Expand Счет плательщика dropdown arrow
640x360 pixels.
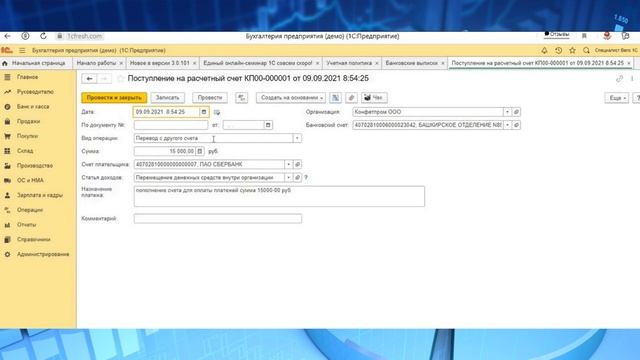click(x=289, y=164)
